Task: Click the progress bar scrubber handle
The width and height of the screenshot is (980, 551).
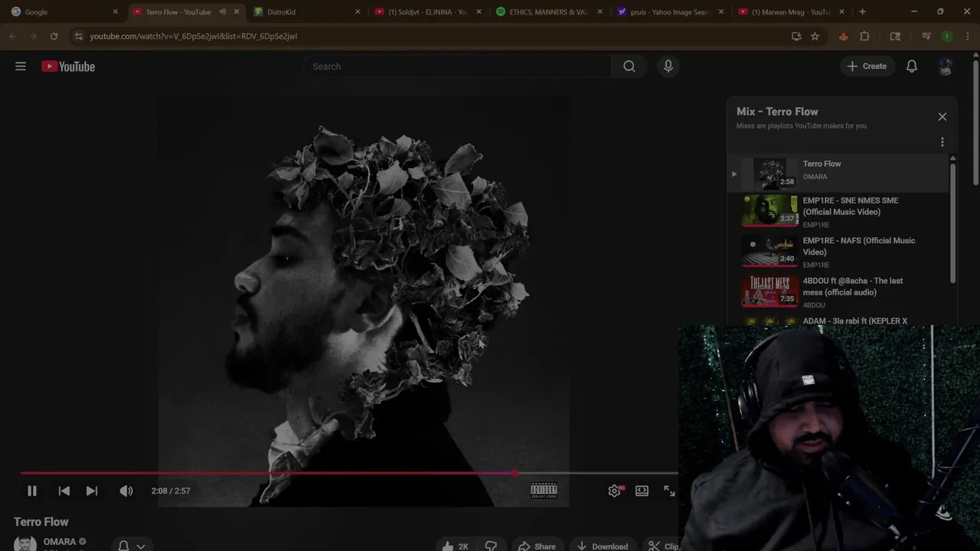Action: [x=515, y=474]
